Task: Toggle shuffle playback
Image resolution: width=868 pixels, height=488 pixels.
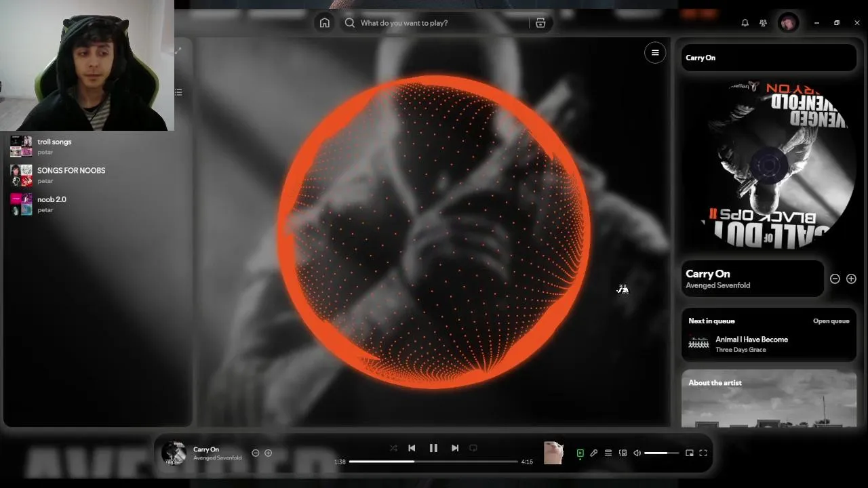Action: coord(393,448)
